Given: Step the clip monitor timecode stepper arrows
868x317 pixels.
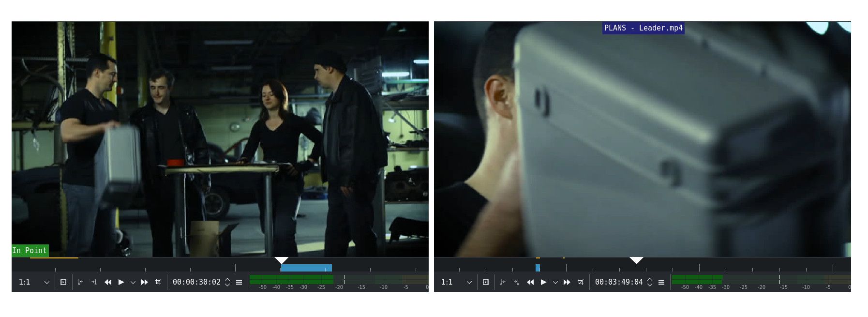Looking at the screenshot, I should [227, 282].
